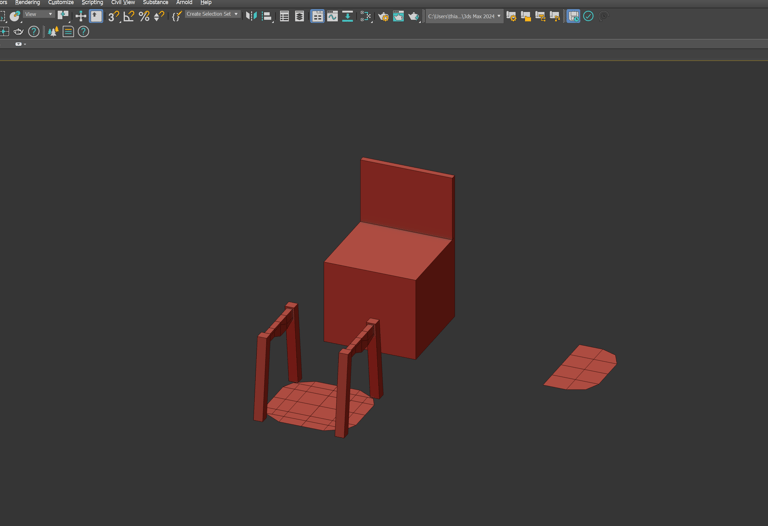Click the Mirror tool icon

pos(252,16)
